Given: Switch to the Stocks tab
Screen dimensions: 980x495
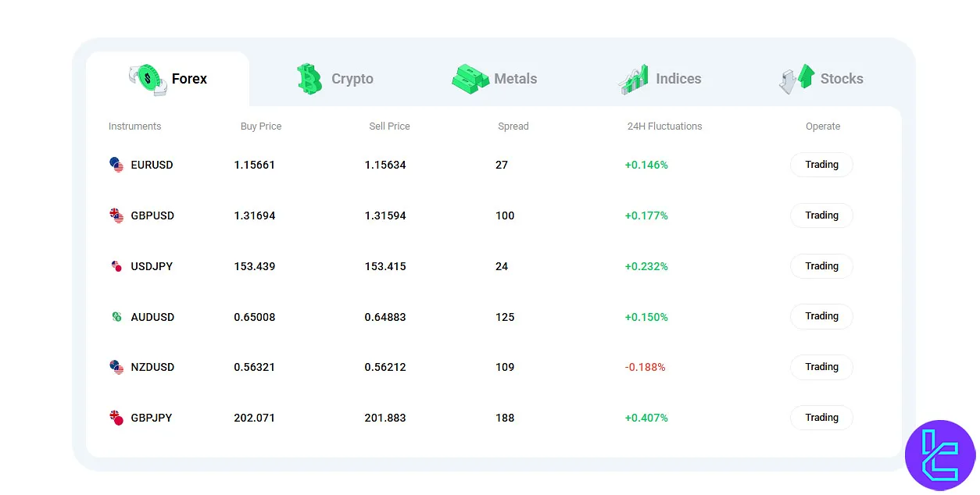Looking at the screenshot, I should [842, 78].
